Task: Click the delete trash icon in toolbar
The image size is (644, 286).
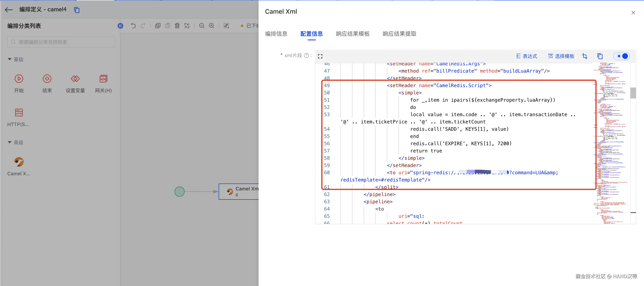Action: coord(177,26)
